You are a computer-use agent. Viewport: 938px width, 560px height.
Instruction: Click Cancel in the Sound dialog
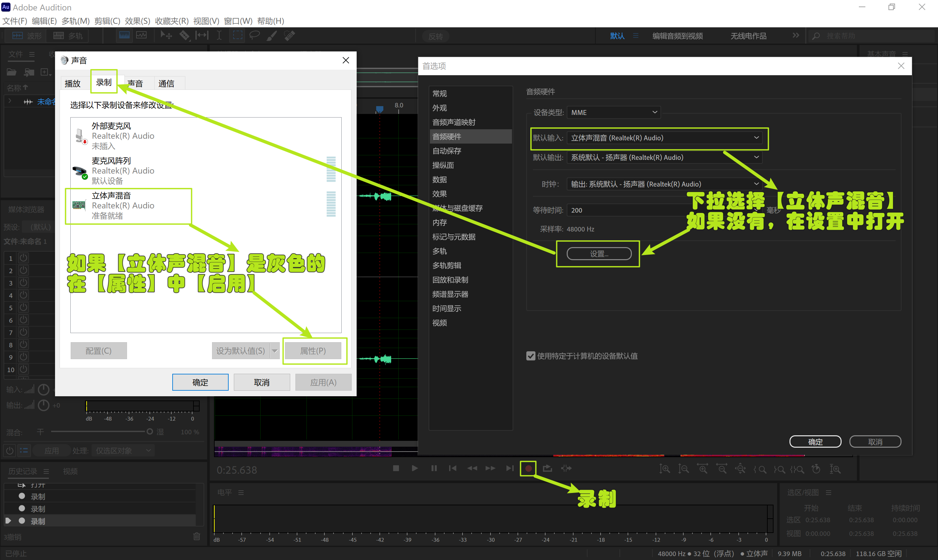coord(262,382)
